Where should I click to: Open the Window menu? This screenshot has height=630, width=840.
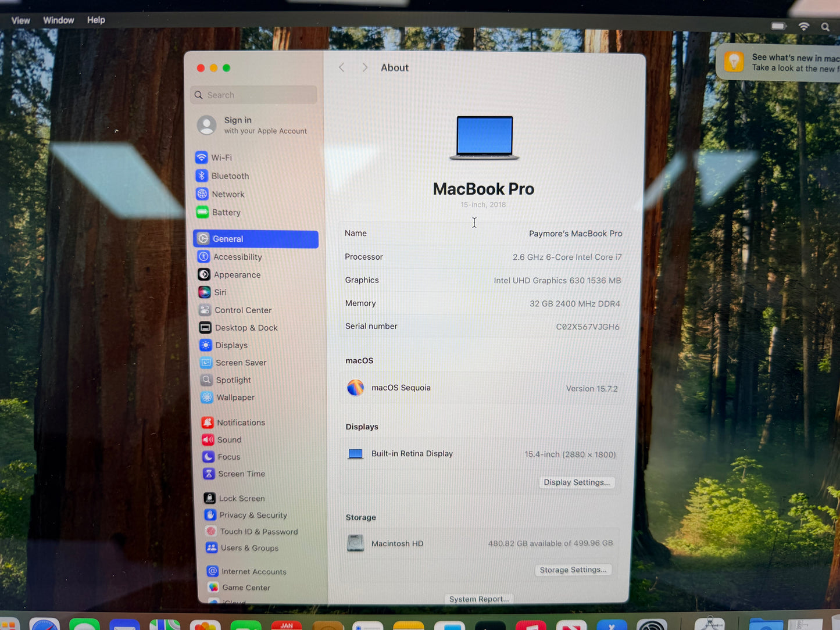[58, 19]
